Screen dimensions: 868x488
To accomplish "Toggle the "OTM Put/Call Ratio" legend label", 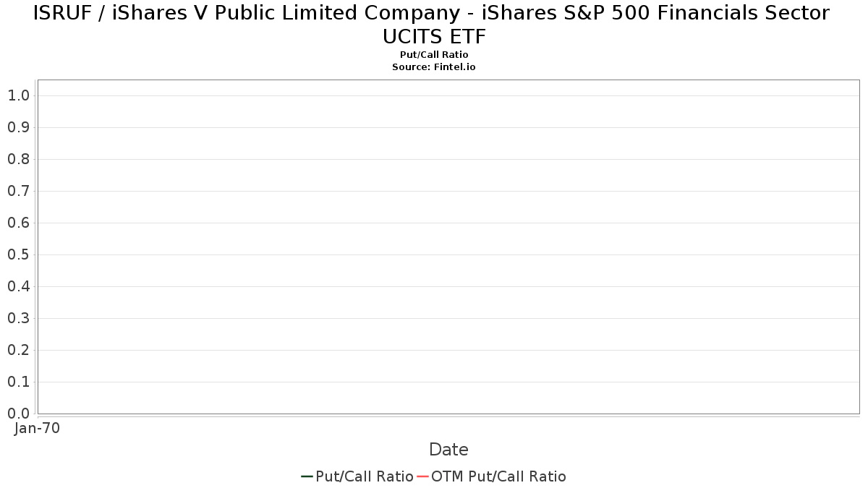I will (x=498, y=476).
